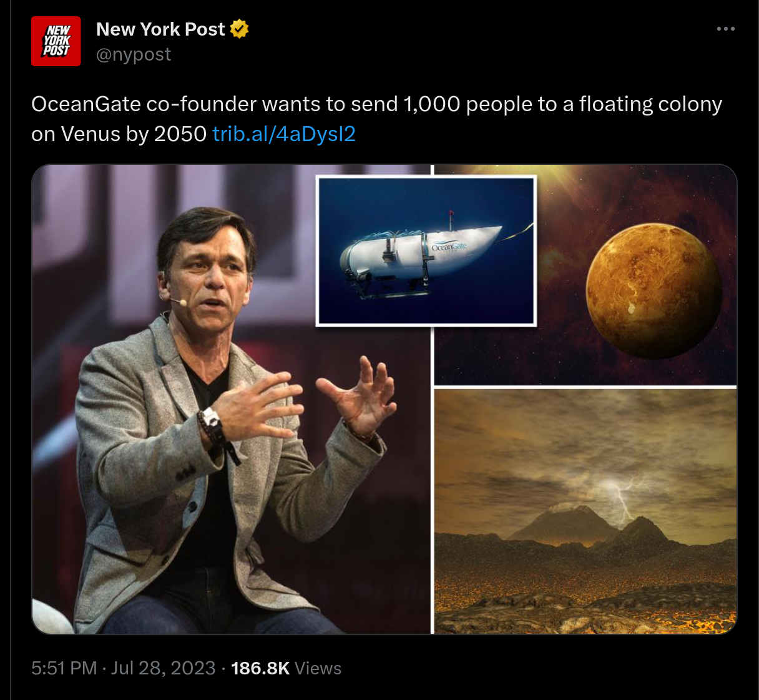The width and height of the screenshot is (759, 700).
Task: Click the OceanGate submersible inset image
Action: coord(426,251)
